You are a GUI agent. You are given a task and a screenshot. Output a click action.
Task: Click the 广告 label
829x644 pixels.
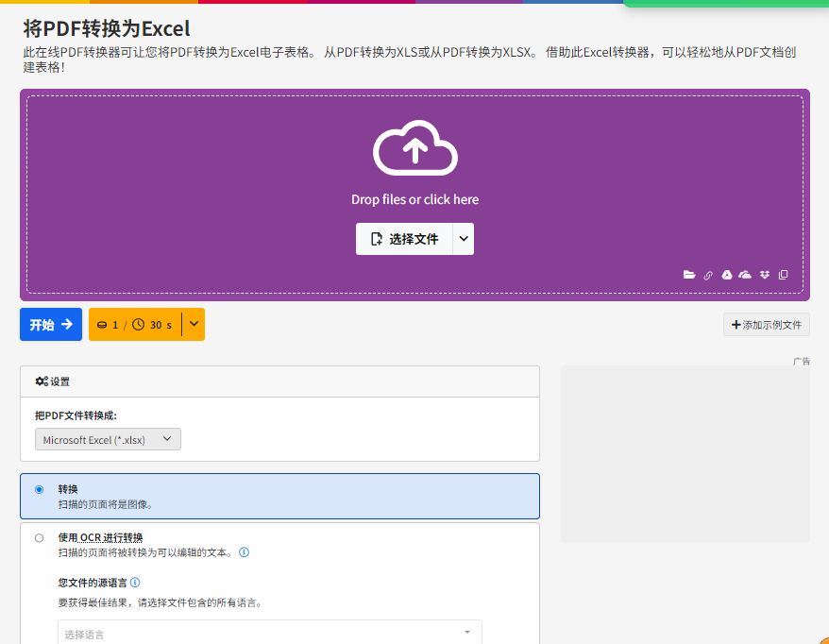[x=801, y=361]
